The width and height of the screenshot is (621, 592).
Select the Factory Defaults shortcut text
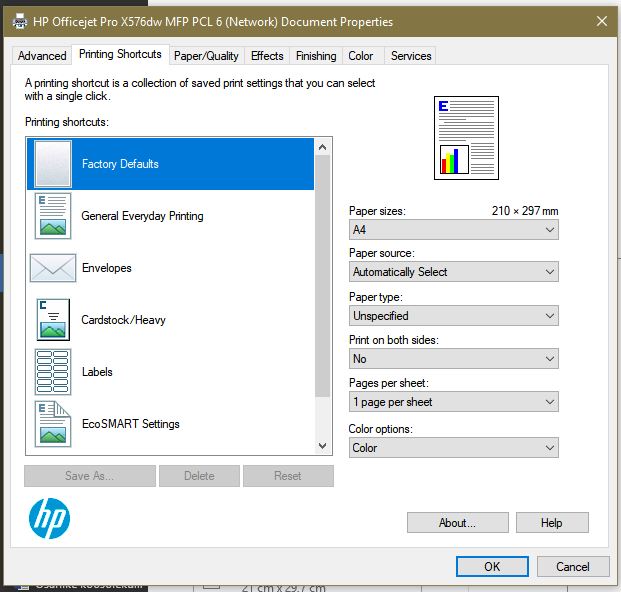(120, 164)
